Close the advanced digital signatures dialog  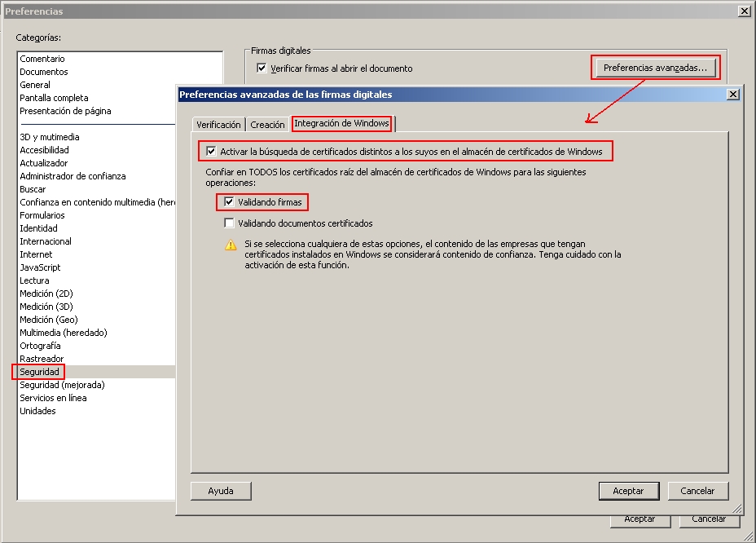(x=733, y=95)
